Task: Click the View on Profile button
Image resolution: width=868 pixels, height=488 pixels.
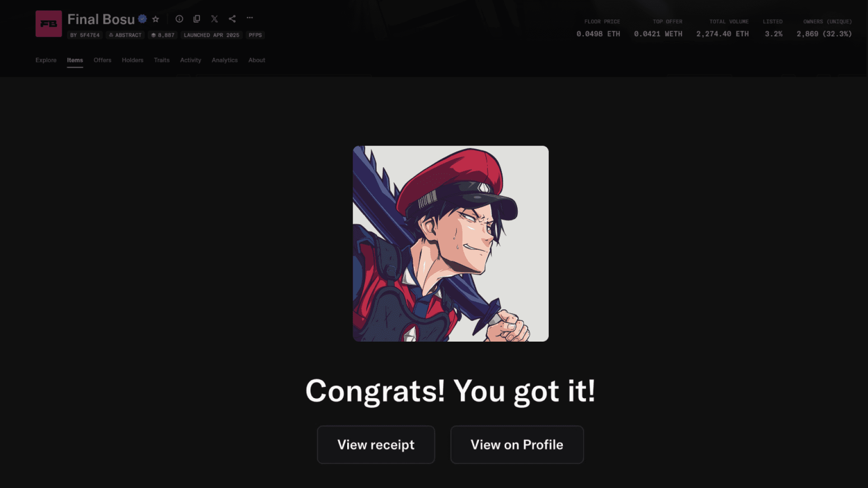Action: [517, 445]
